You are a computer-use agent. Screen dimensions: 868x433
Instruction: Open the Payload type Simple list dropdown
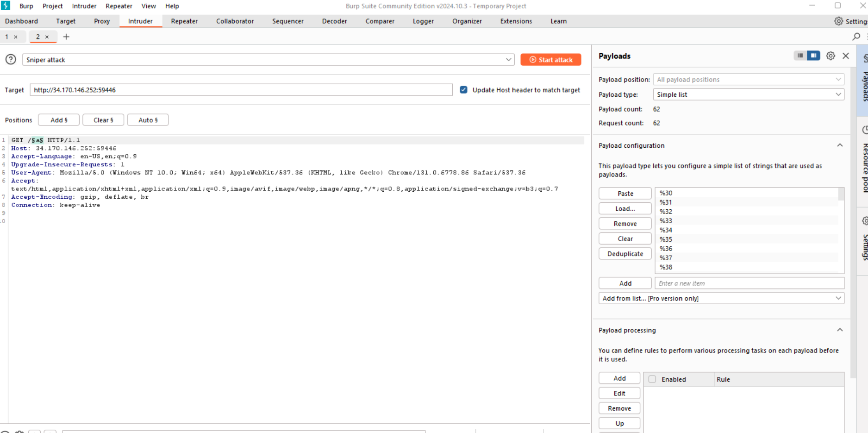pyautogui.click(x=749, y=94)
